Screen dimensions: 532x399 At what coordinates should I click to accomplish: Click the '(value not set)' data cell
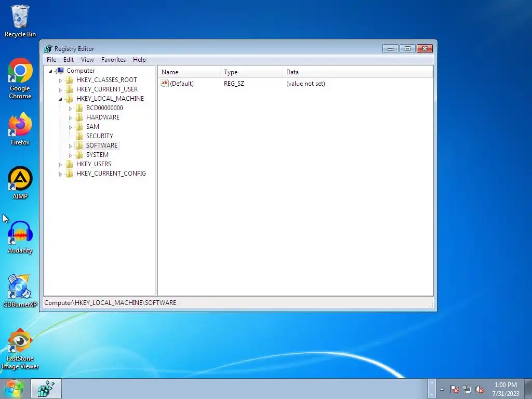pyautogui.click(x=305, y=84)
